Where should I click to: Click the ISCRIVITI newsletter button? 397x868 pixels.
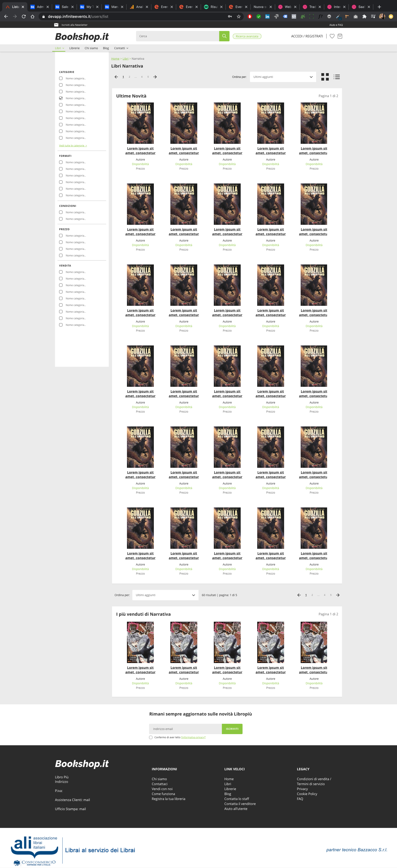(232, 729)
